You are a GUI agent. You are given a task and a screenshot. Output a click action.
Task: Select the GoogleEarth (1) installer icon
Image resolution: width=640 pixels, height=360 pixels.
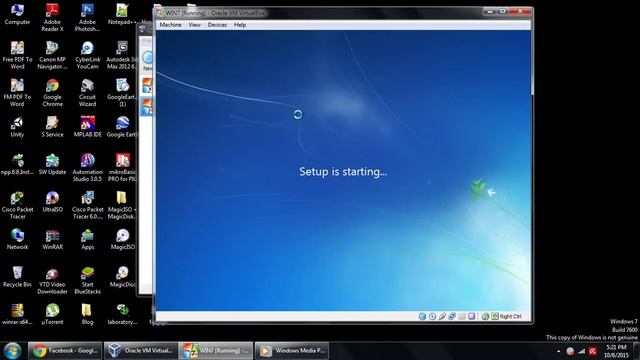pyautogui.click(x=122, y=93)
